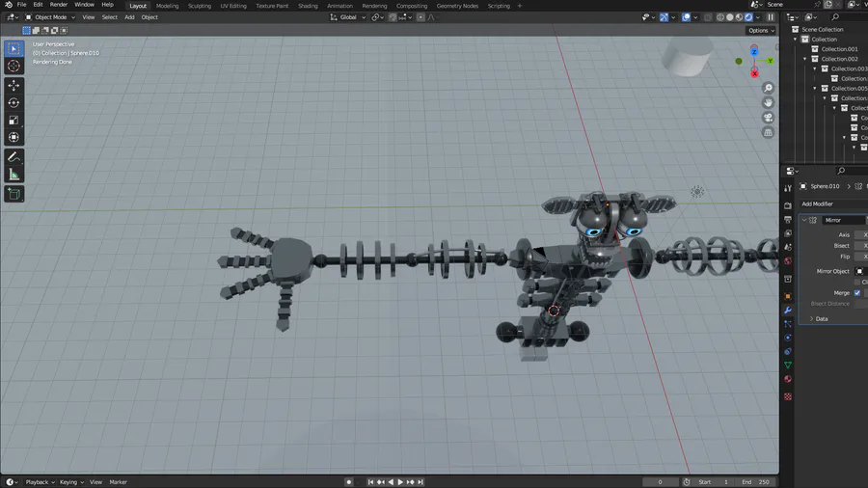Open the Object Constraints properties tab
The height and width of the screenshot is (488, 868).
pyautogui.click(x=788, y=352)
